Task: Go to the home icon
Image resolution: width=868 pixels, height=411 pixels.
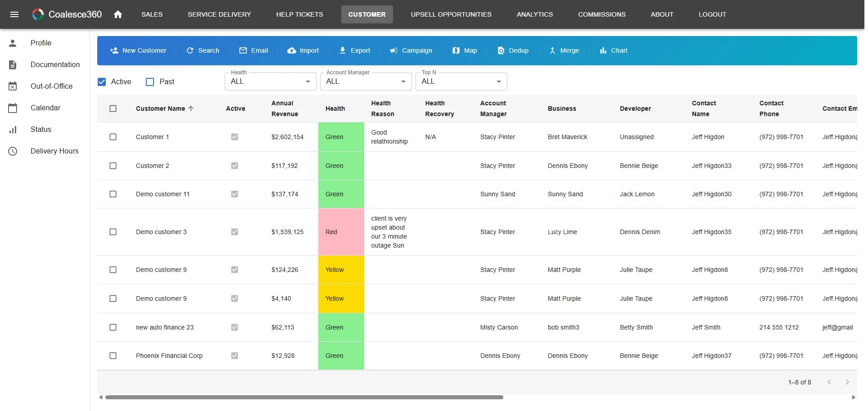Action: [x=118, y=14]
